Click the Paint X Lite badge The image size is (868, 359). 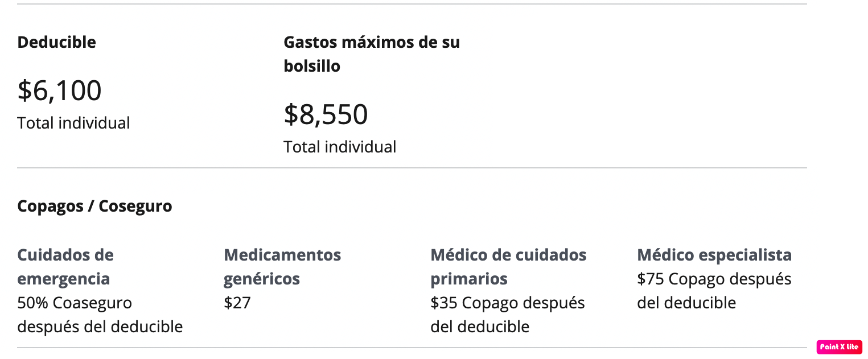coord(839,347)
